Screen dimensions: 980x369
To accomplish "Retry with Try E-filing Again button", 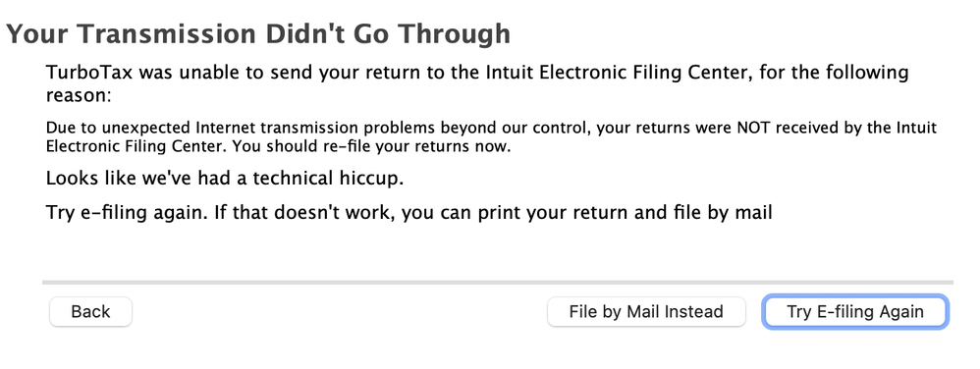I will [x=855, y=311].
